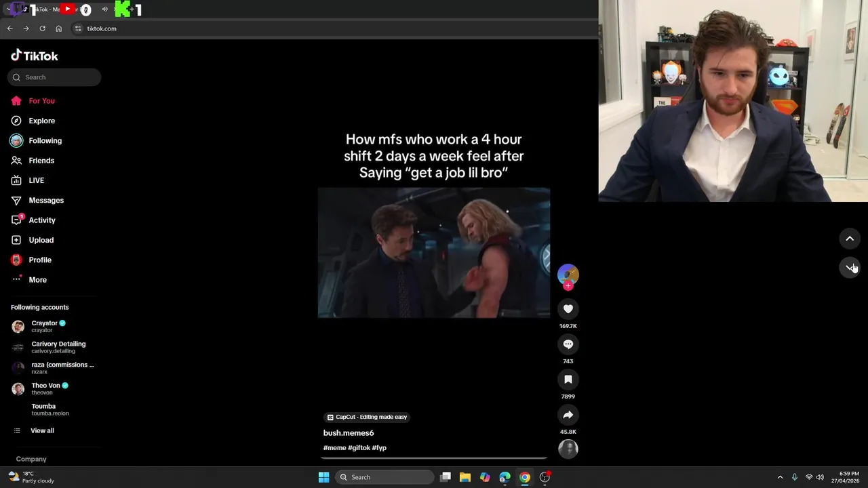
Task: Click the TikTok search field
Action: (x=54, y=77)
